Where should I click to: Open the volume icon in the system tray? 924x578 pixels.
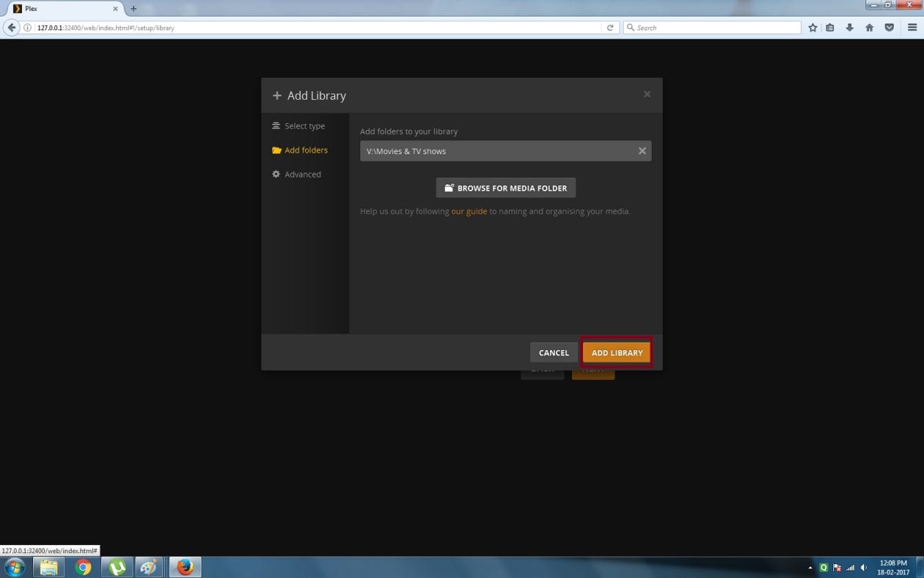point(864,567)
